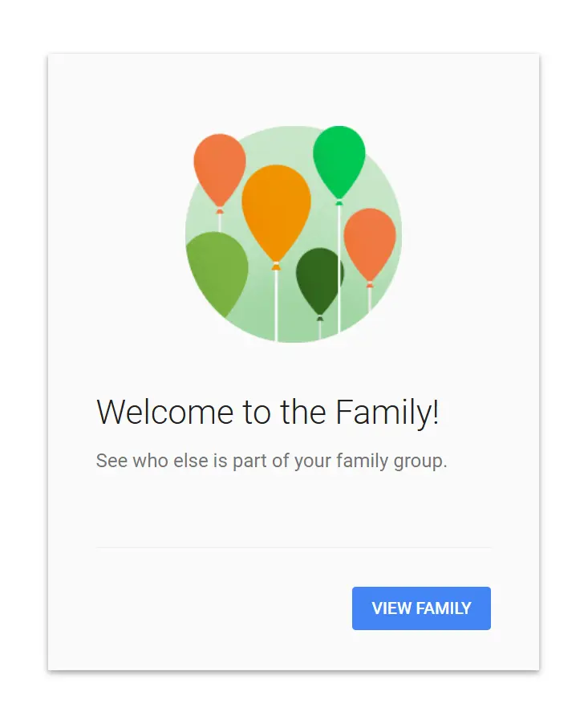The width and height of the screenshot is (588, 720).
Task: Click the olive green balloon at circle edge
Action: (217, 271)
